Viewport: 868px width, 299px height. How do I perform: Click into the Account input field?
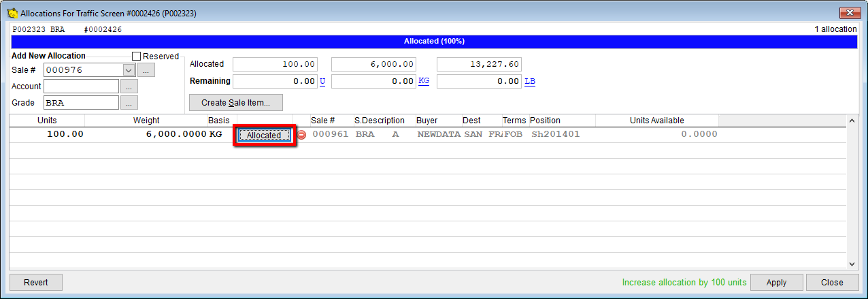coord(81,86)
